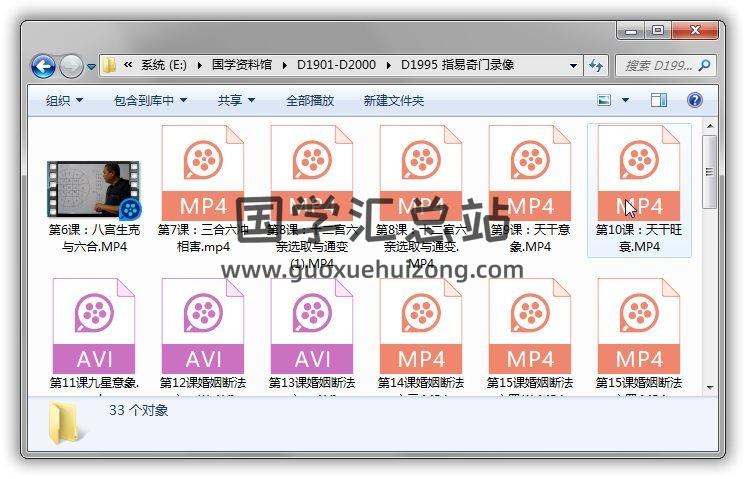
Task: Click the refresh icon beside address bar
Action: (596, 66)
